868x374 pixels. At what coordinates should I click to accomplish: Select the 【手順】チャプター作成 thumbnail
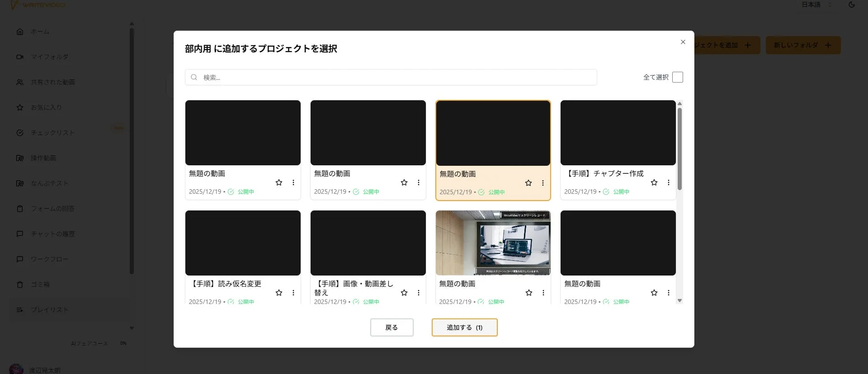618,133
